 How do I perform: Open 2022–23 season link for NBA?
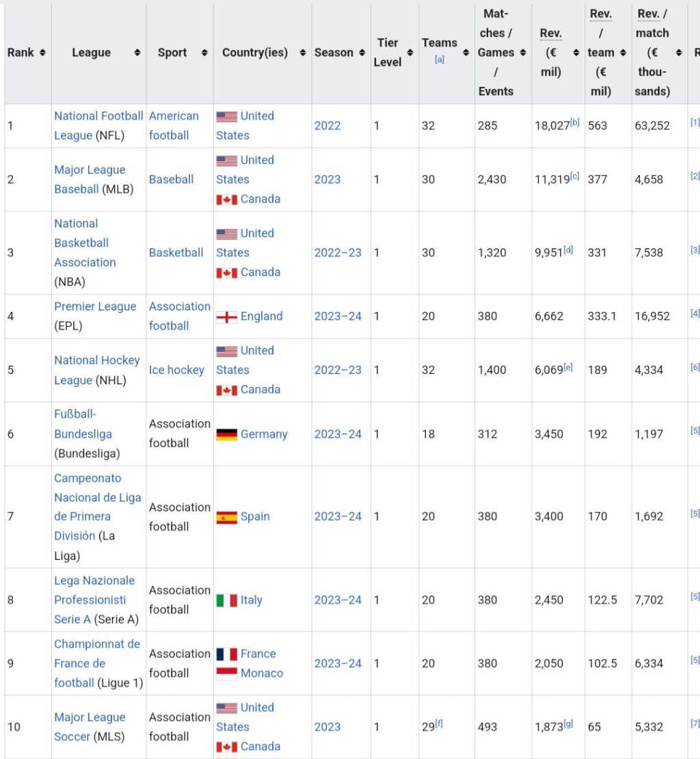tap(338, 253)
